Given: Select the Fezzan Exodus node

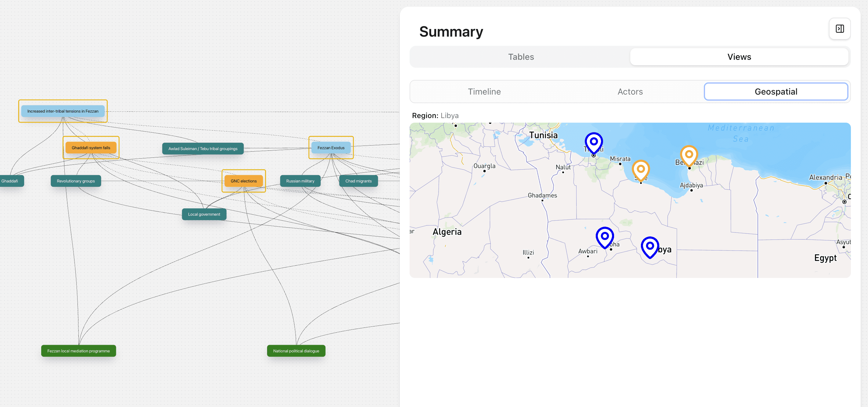Looking at the screenshot, I should [x=331, y=148].
